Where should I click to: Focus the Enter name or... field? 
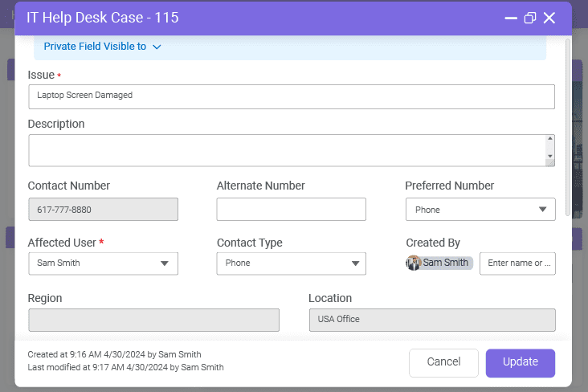pyautogui.click(x=517, y=263)
